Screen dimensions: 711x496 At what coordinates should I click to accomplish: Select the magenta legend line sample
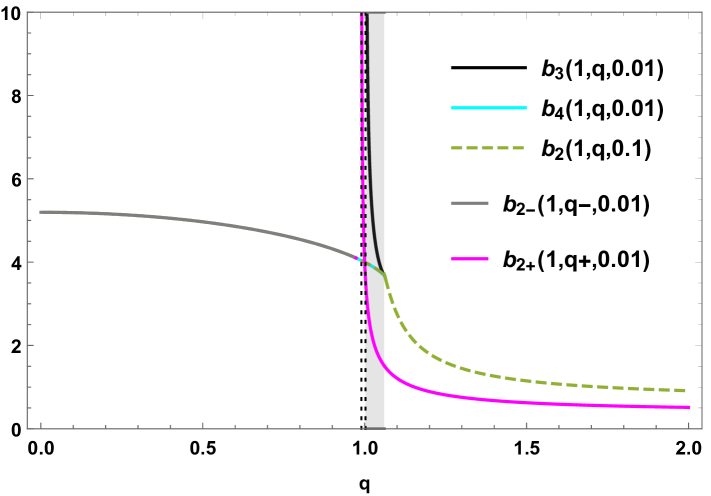pos(469,259)
